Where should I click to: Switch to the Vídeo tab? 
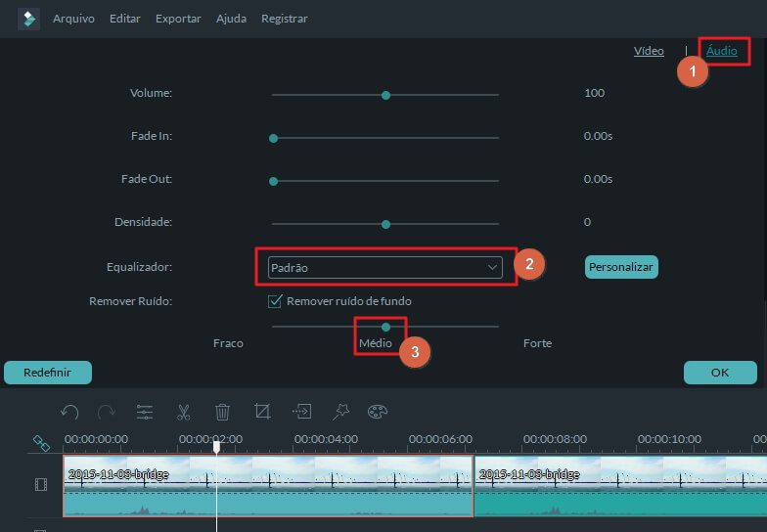pyautogui.click(x=649, y=51)
